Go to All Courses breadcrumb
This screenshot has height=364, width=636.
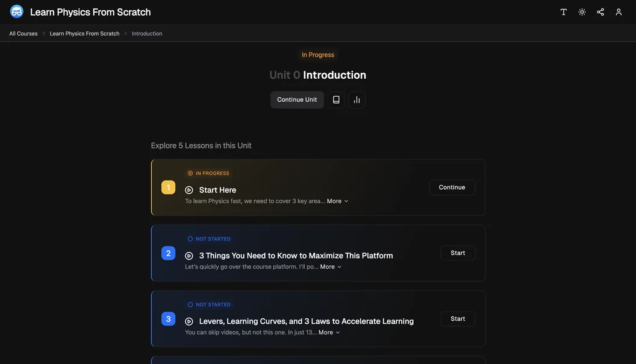click(23, 34)
